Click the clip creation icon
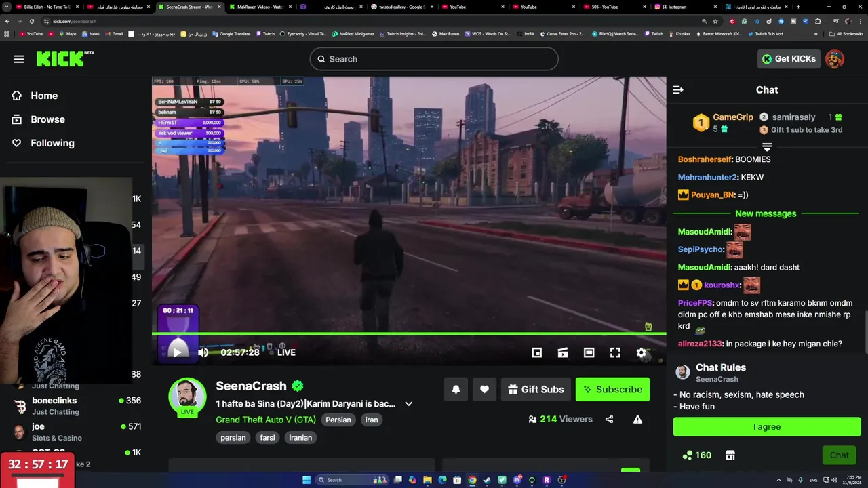868x488 pixels. 563,352
